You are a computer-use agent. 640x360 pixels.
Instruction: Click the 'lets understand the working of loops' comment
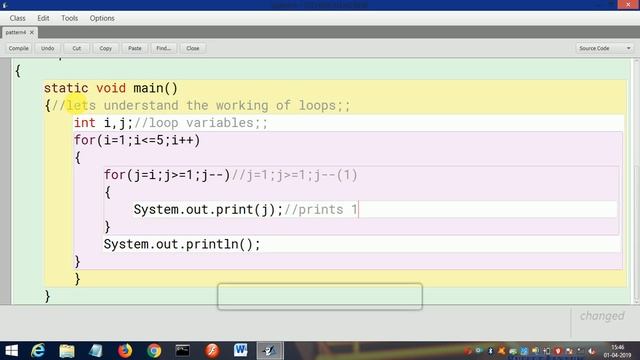tap(201, 106)
